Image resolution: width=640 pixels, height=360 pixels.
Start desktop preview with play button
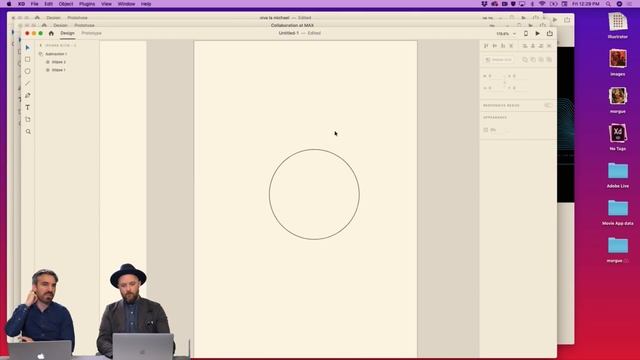pos(538,33)
